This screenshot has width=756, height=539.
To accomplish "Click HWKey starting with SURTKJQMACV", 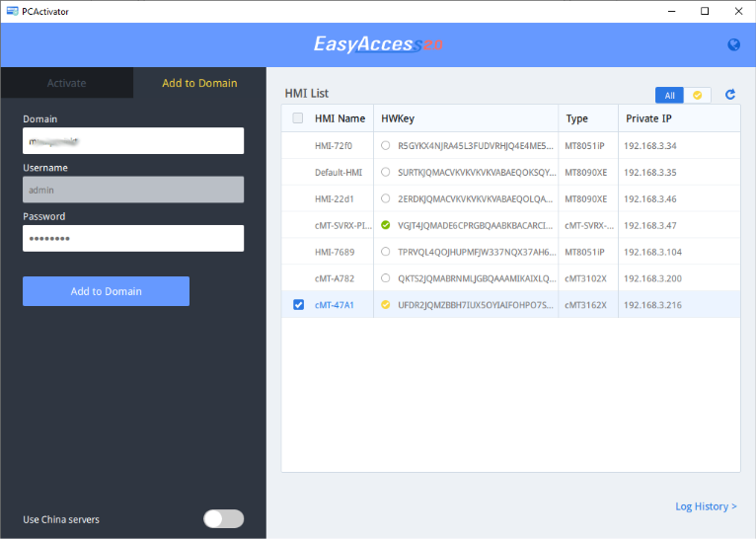I will click(477, 172).
